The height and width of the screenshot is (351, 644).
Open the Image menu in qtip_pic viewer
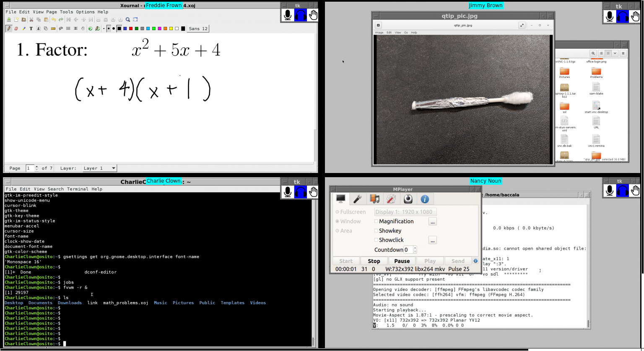(x=379, y=32)
